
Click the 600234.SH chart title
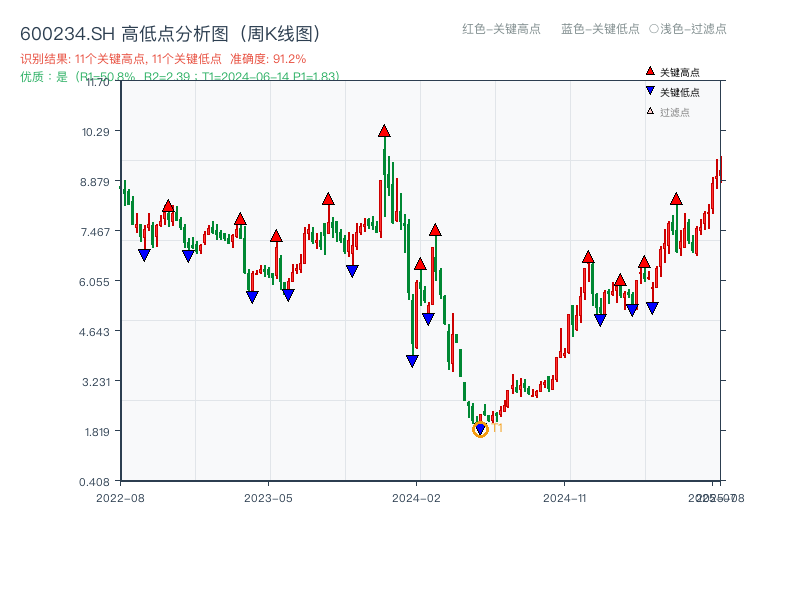[x=171, y=34]
